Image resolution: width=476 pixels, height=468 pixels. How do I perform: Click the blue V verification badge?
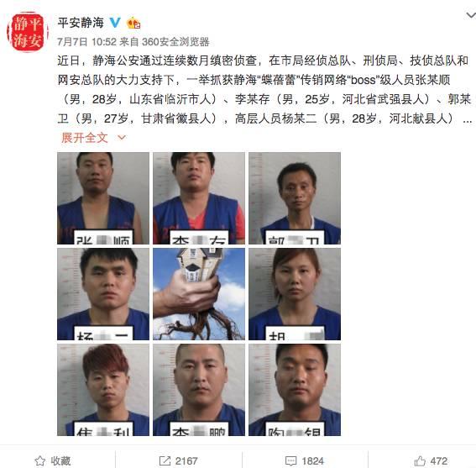pos(115,23)
